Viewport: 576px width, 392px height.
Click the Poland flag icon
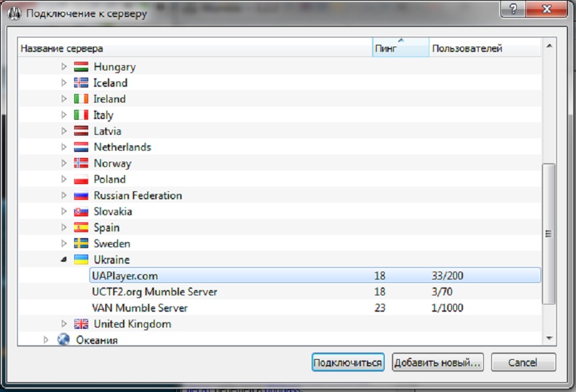(81, 180)
